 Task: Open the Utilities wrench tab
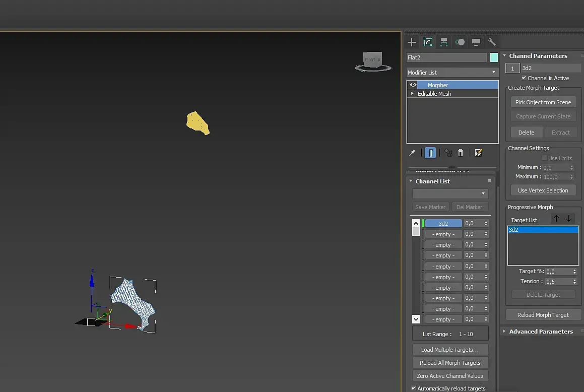tap(492, 42)
